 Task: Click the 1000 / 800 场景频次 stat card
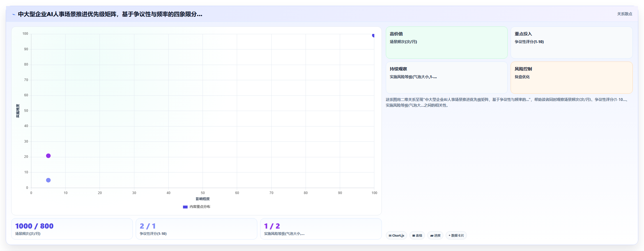click(72, 229)
